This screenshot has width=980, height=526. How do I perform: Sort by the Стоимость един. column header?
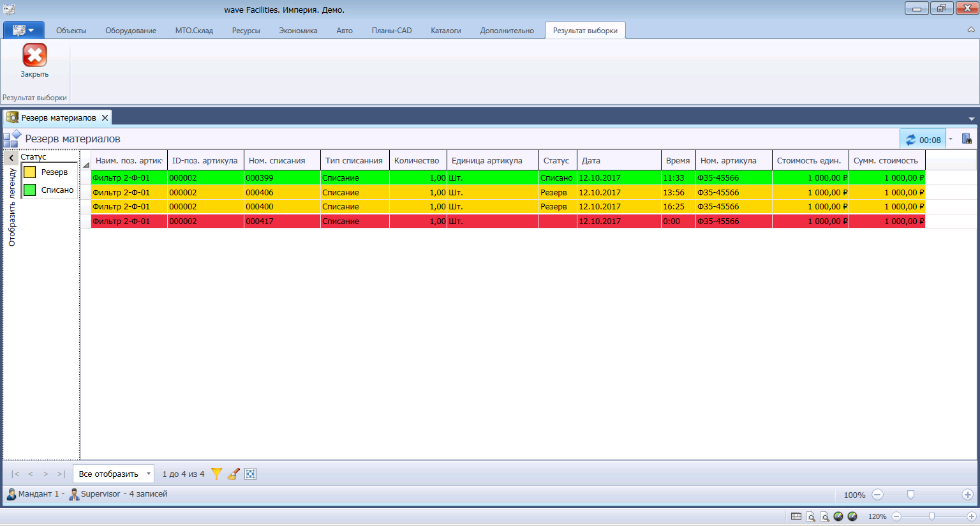tap(810, 161)
